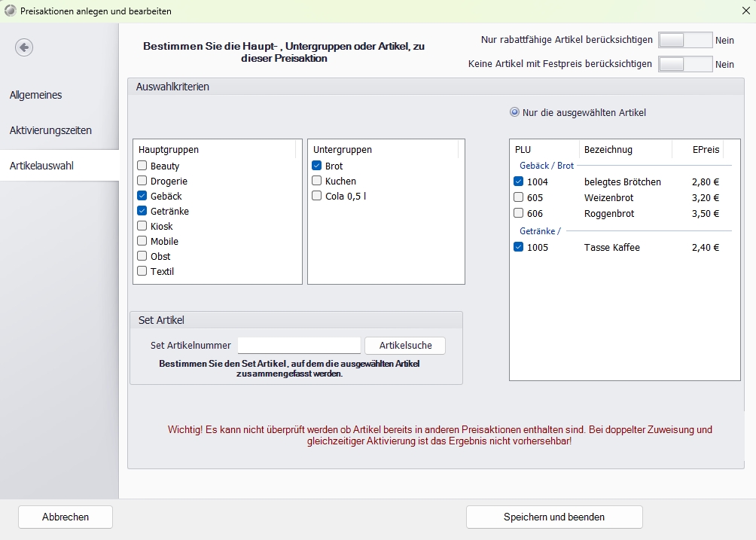Deselect article 1005 Tasse Kaffee
Viewport: 756px width, 540px height.
click(x=519, y=247)
